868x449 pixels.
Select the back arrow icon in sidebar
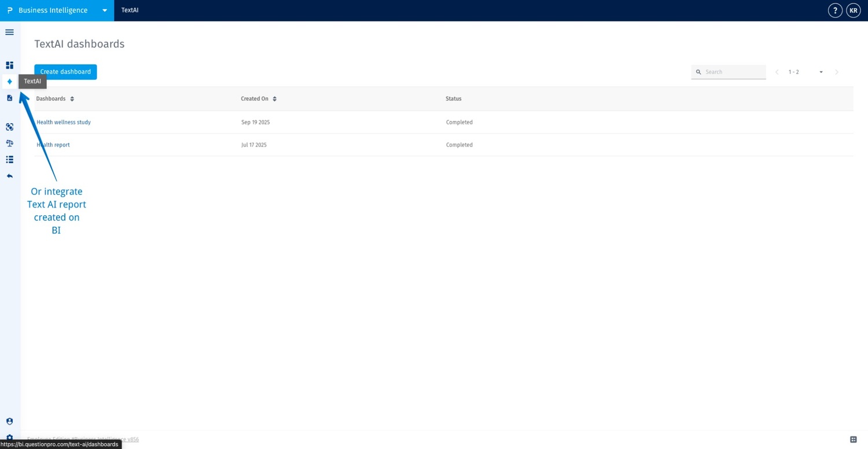coord(9,175)
